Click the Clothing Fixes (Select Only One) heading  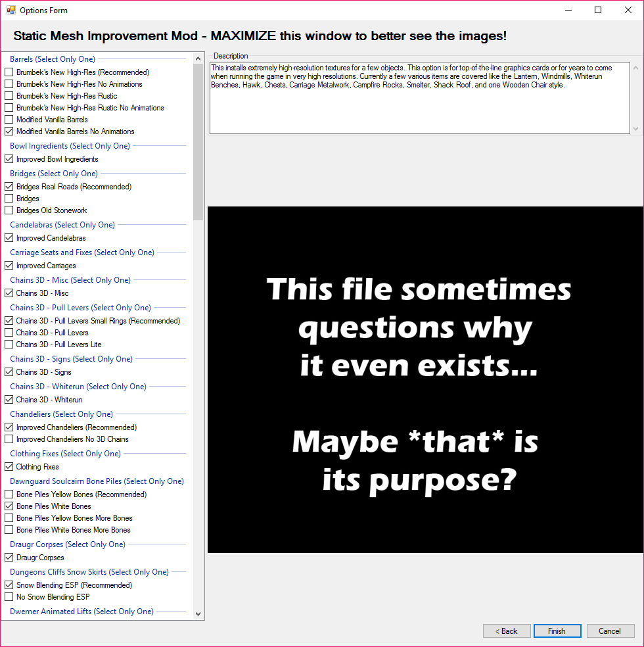point(65,454)
